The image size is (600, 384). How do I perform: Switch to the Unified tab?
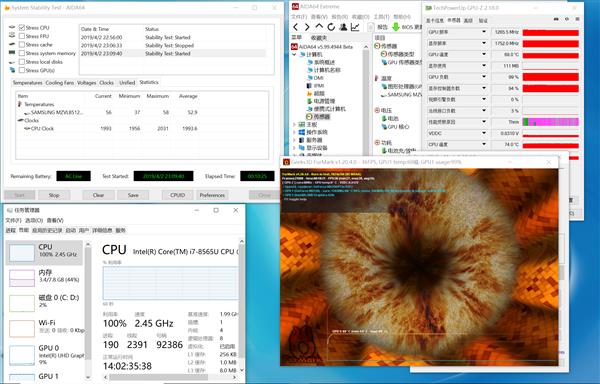(127, 83)
